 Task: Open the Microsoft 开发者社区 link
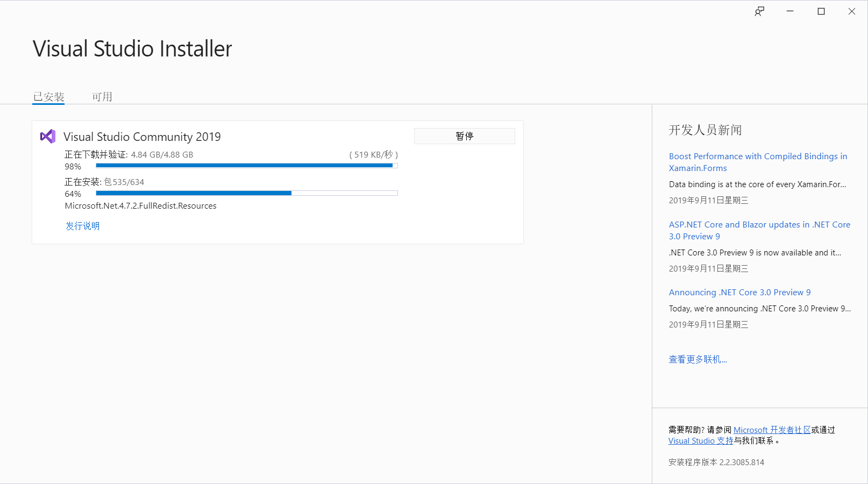(x=772, y=430)
